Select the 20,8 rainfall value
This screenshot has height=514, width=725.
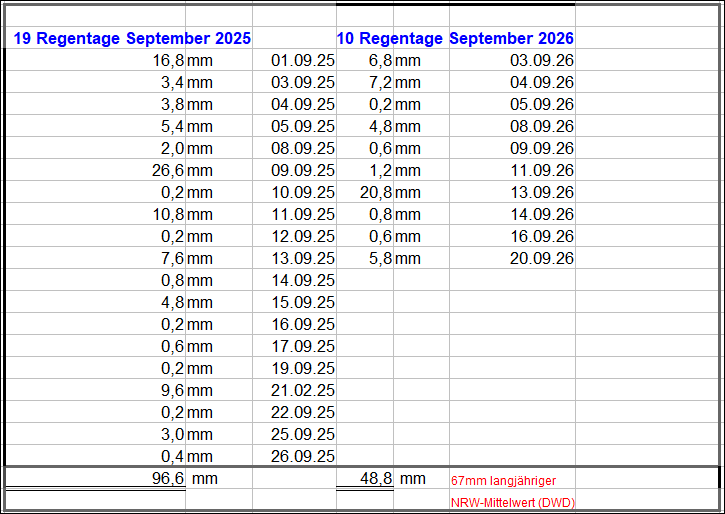(376, 192)
